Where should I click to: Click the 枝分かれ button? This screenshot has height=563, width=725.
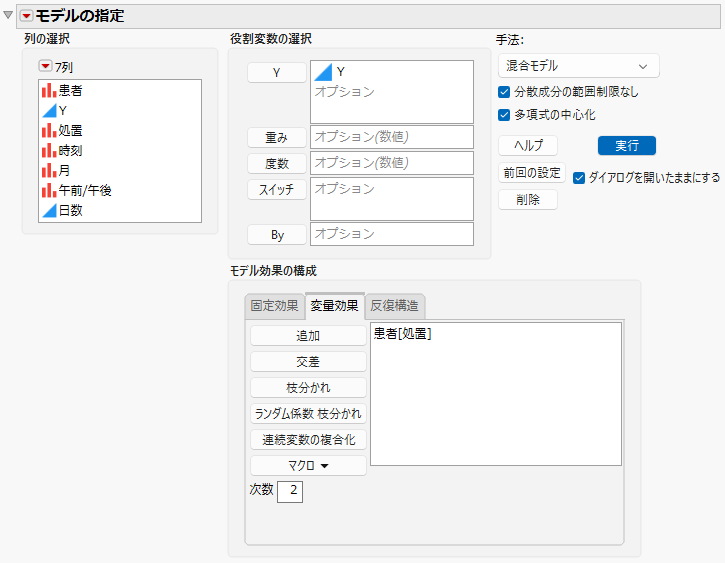(x=308, y=387)
